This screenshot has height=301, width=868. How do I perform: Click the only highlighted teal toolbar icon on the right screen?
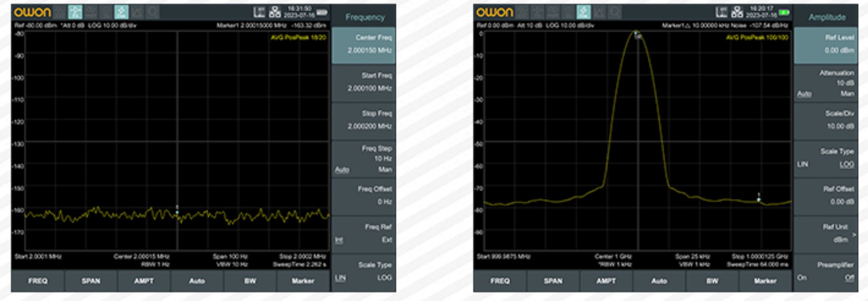pyautogui.click(x=584, y=12)
